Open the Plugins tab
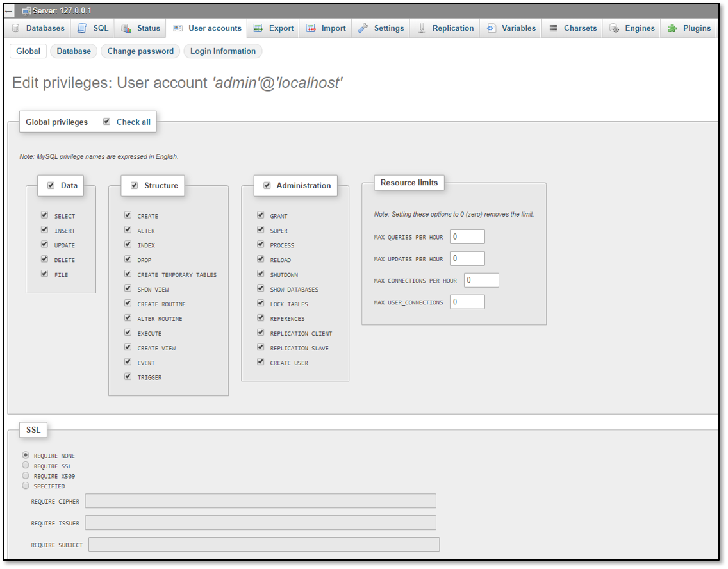The width and height of the screenshot is (728, 569). 690,28
